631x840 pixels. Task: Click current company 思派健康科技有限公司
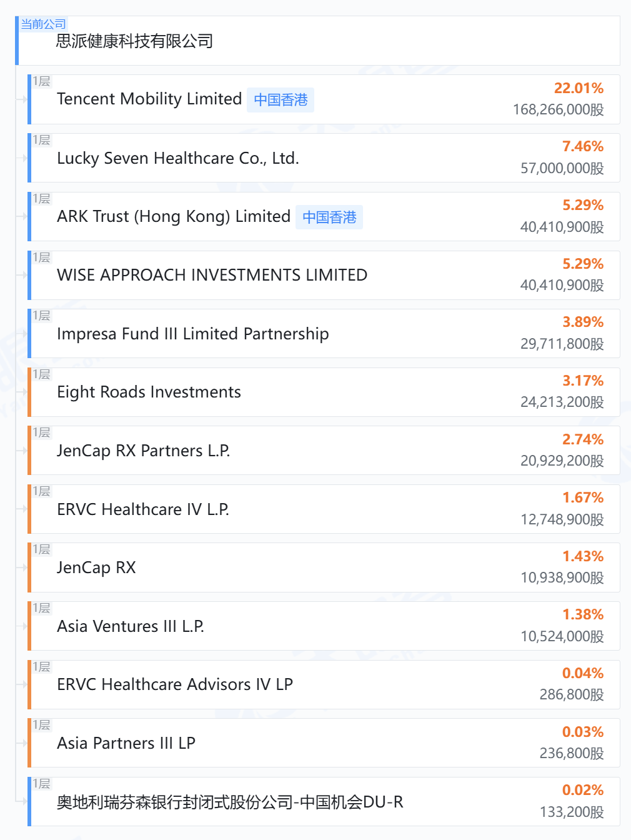click(134, 41)
